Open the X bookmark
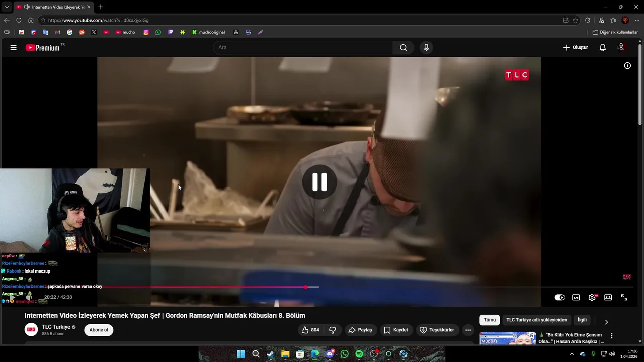The width and height of the screenshot is (644, 362). [94, 32]
